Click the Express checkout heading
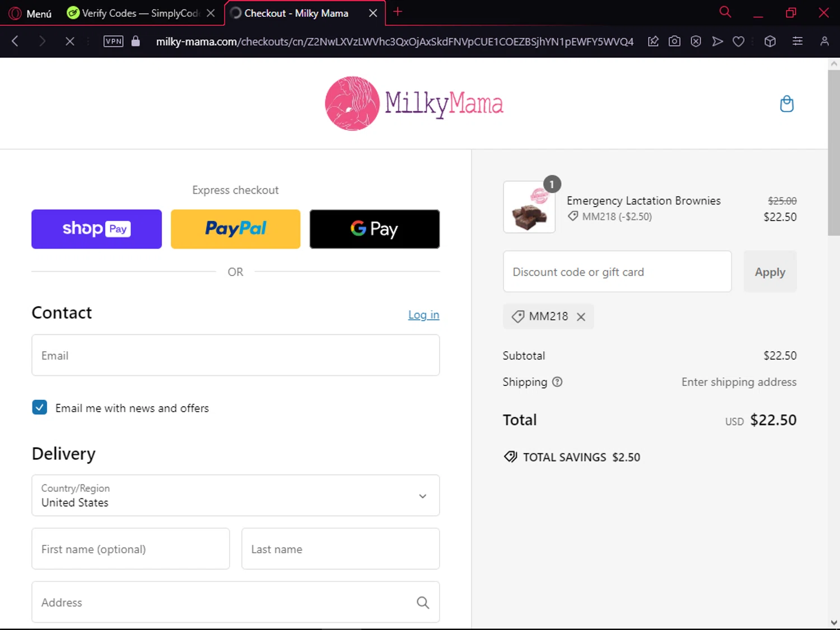 (235, 190)
